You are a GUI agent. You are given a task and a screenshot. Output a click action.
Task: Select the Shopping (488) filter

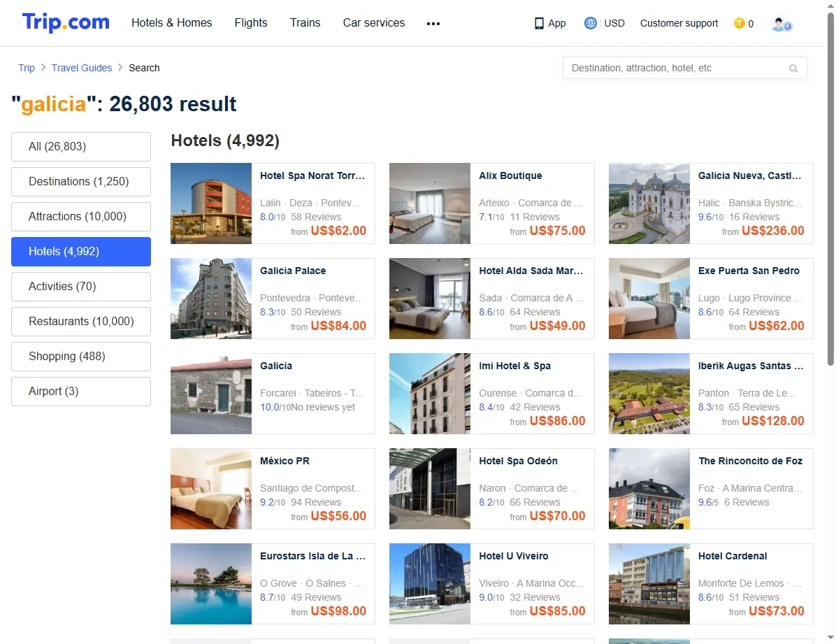pos(81,357)
